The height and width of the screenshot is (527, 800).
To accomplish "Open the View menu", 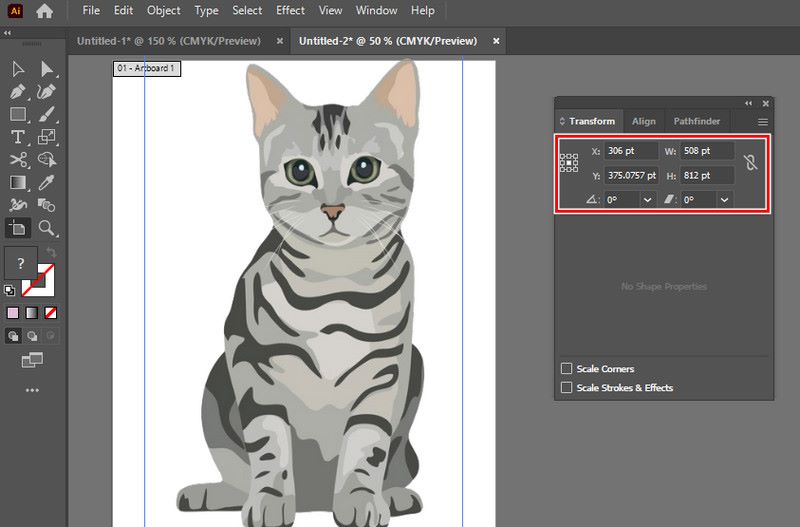I will point(331,10).
